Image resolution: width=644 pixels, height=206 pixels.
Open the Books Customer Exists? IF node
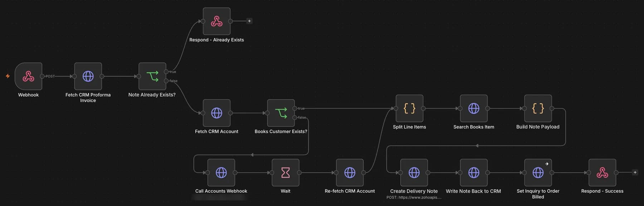coord(281,113)
